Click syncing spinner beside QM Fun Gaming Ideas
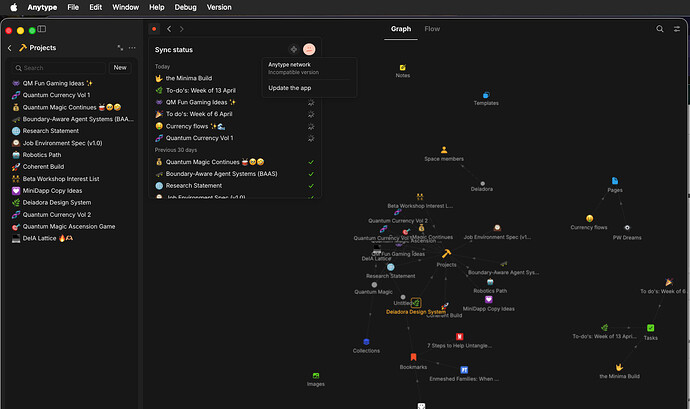The image size is (690, 409). coord(311,103)
